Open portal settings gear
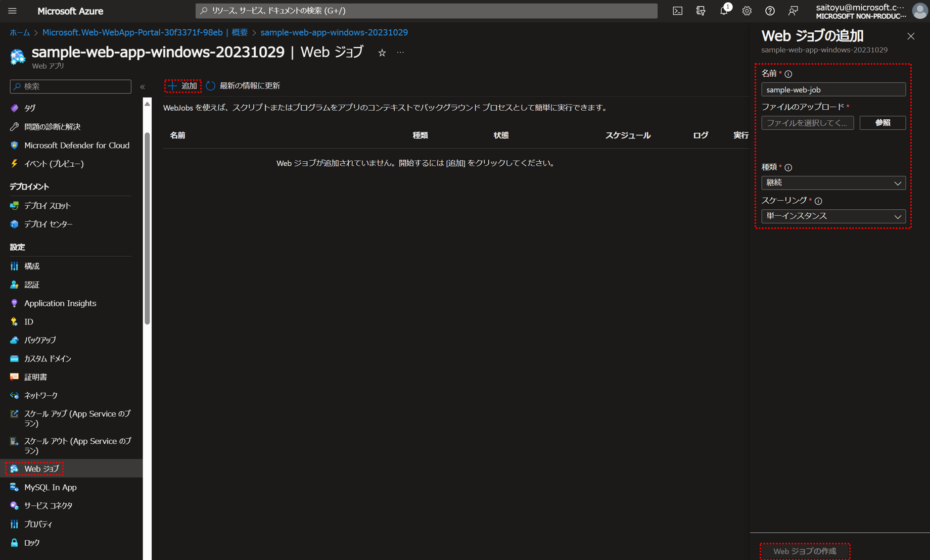Screen dimensions: 930x560 tap(747, 11)
